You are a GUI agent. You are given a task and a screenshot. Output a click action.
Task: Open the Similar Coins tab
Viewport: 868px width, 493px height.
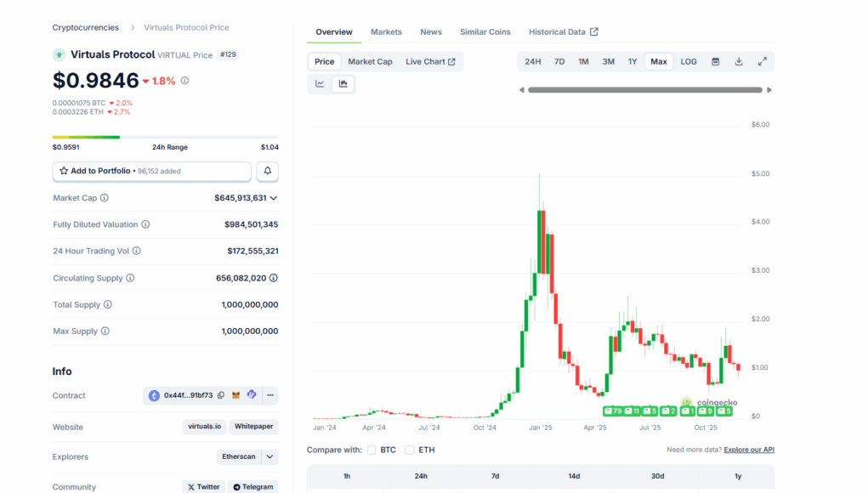pyautogui.click(x=485, y=32)
